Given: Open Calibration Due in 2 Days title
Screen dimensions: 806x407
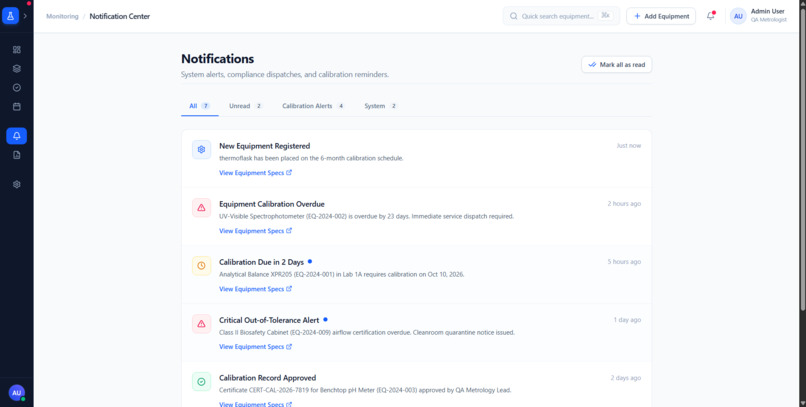Looking at the screenshot, I should point(262,262).
